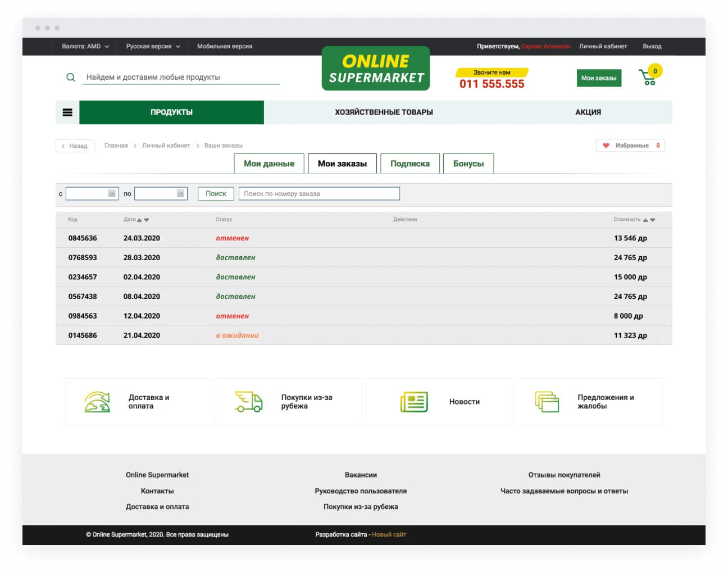728x572 pixels.
Task: Click footer Руководство пользователя link
Action: [x=361, y=491]
